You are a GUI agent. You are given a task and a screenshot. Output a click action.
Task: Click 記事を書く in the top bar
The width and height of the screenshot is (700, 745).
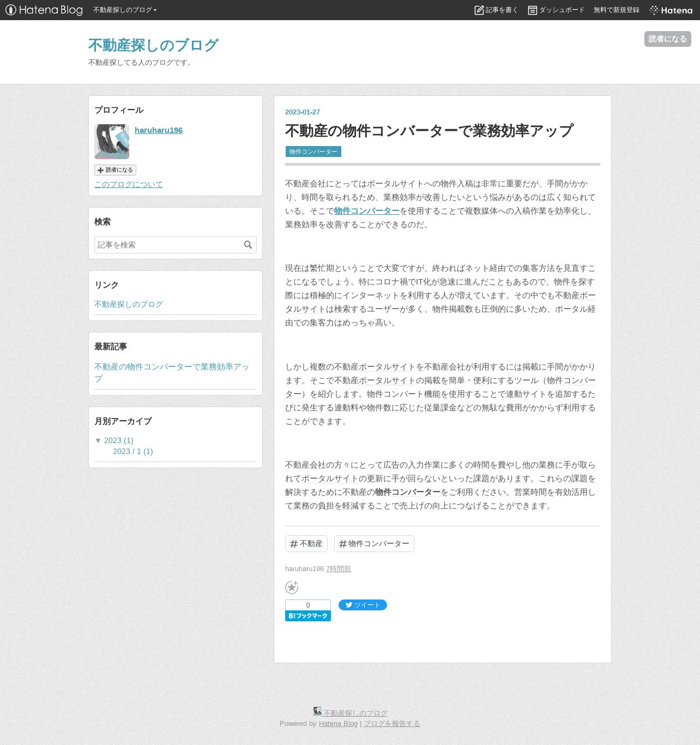point(496,10)
